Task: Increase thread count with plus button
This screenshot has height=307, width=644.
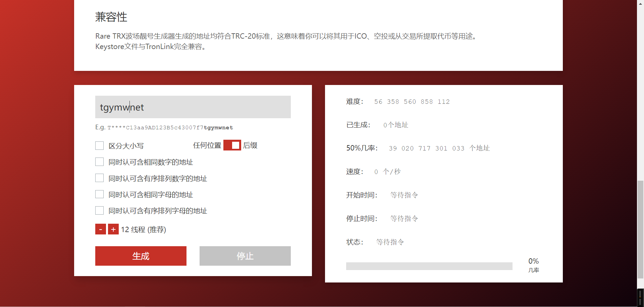Action: pos(113,229)
